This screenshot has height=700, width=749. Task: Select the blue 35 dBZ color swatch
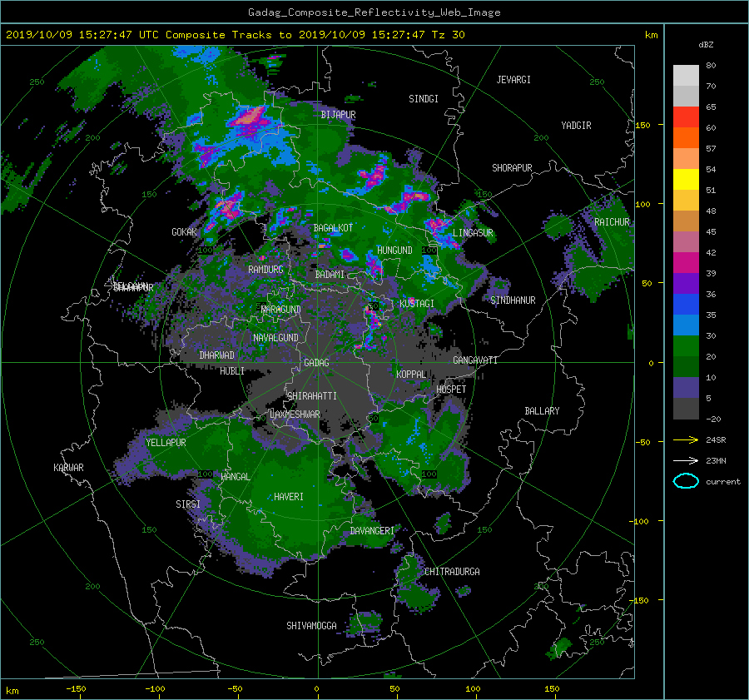pos(686,305)
